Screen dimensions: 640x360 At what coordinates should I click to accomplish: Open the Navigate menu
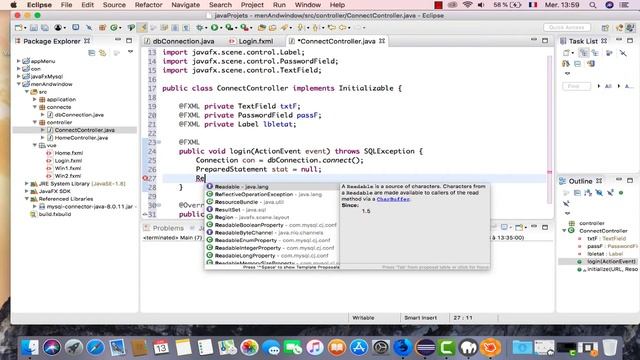click(186, 5)
